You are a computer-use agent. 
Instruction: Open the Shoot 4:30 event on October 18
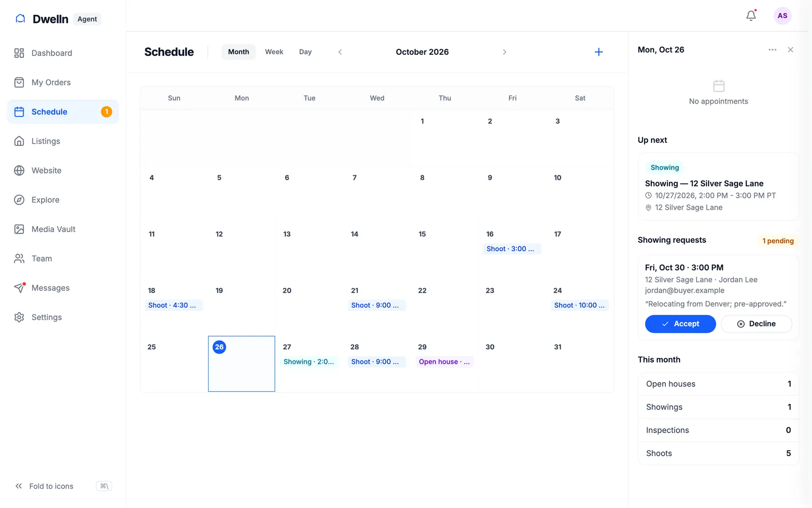tap(174, 305)
